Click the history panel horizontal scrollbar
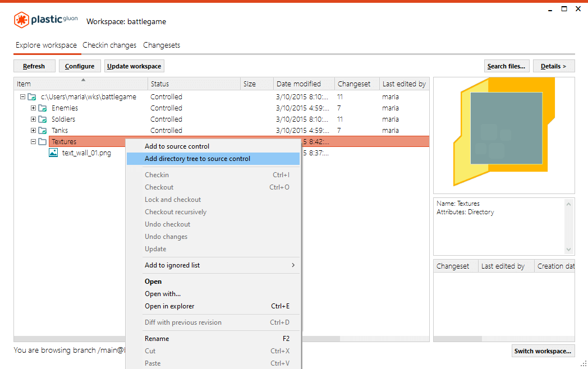The image size is (588, 369). 457,339
